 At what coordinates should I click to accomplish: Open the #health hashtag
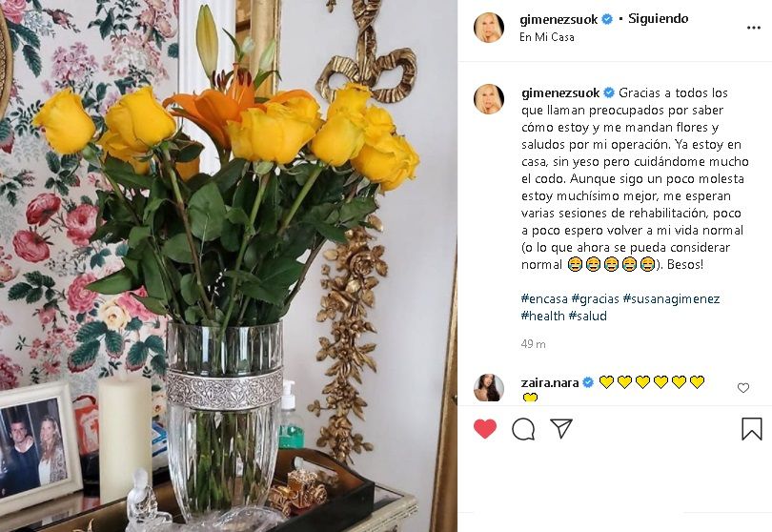[x=542, y=316]
